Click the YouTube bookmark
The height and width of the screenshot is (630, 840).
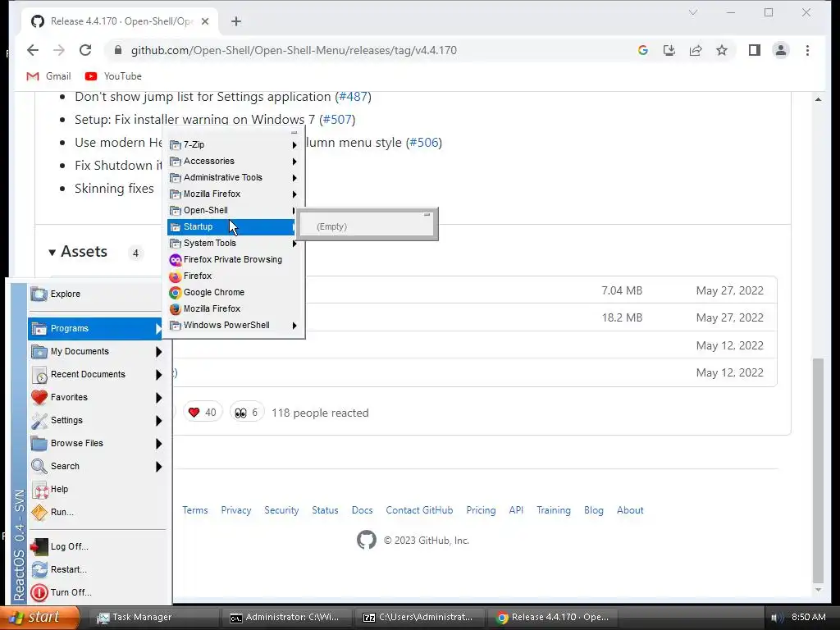pyautogui.click(x=113, y=76)
